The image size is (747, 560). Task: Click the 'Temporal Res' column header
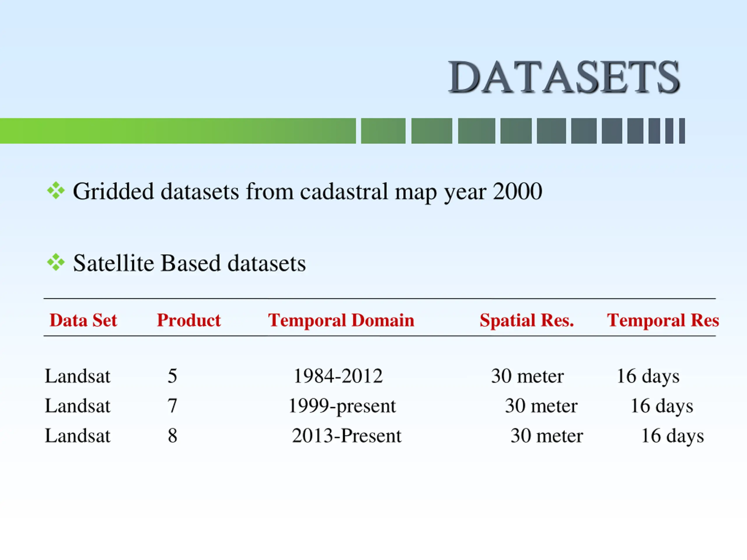(x=663, y=320)
